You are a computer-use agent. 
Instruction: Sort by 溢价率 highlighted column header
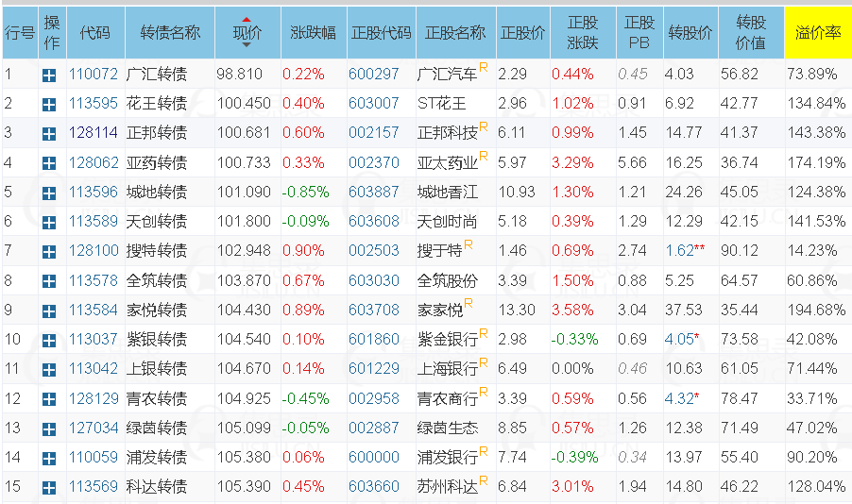coord(818,33)
